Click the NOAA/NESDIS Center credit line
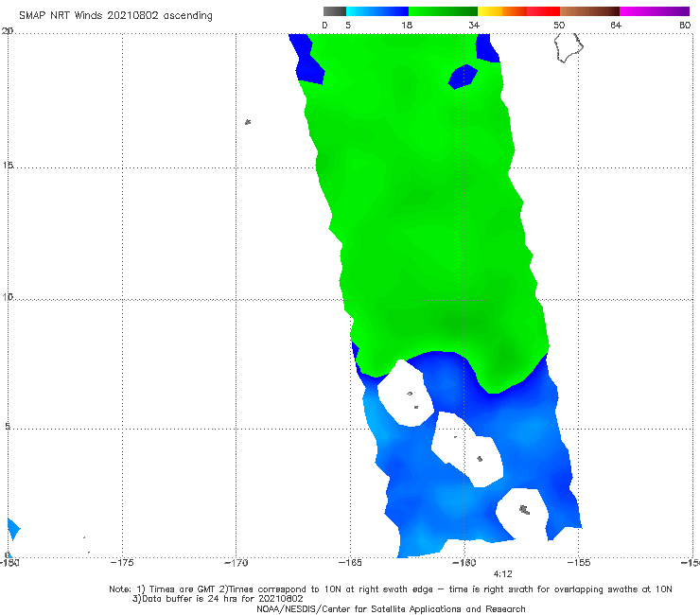The width and height of the screenshot is (700, 615). click(391, 609)
